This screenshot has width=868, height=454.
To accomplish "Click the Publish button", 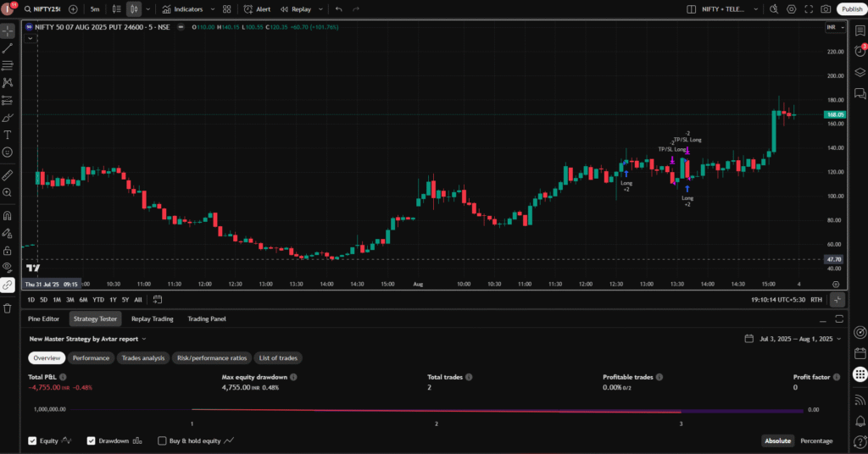I will (851, 9).
